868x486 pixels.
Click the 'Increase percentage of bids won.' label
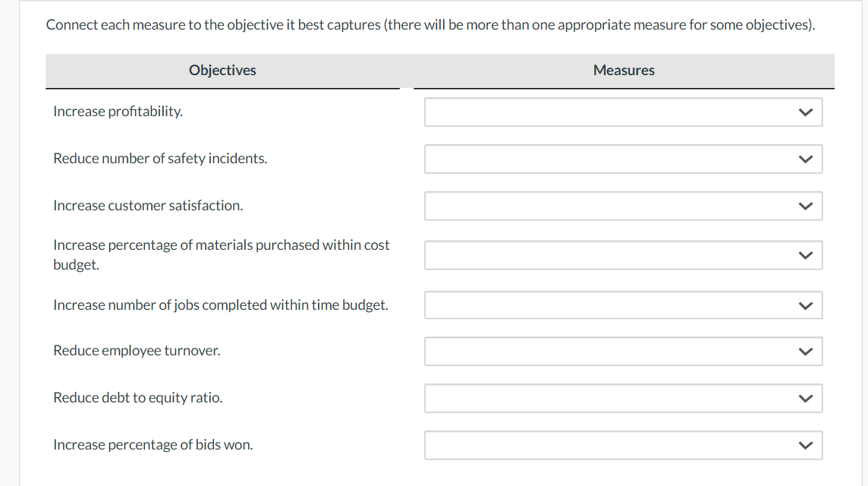pyautogui.click(x=153, y=445)
